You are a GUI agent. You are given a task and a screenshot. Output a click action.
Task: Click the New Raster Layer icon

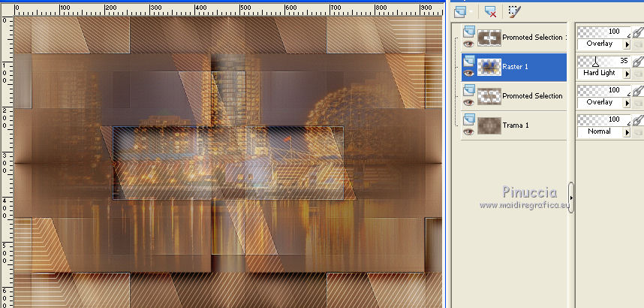click(460, 11)
